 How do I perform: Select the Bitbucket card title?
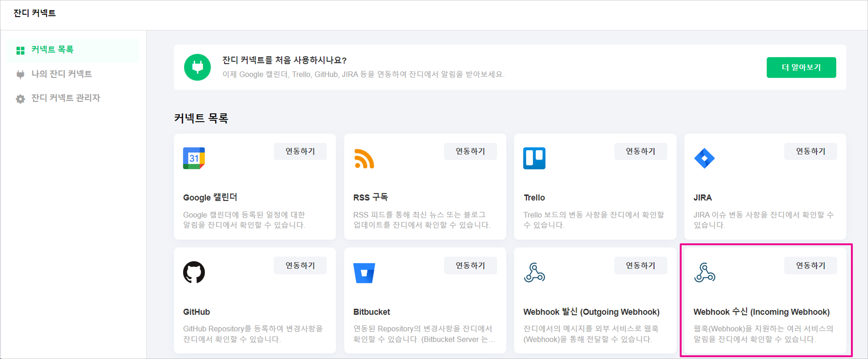(371, 312)
